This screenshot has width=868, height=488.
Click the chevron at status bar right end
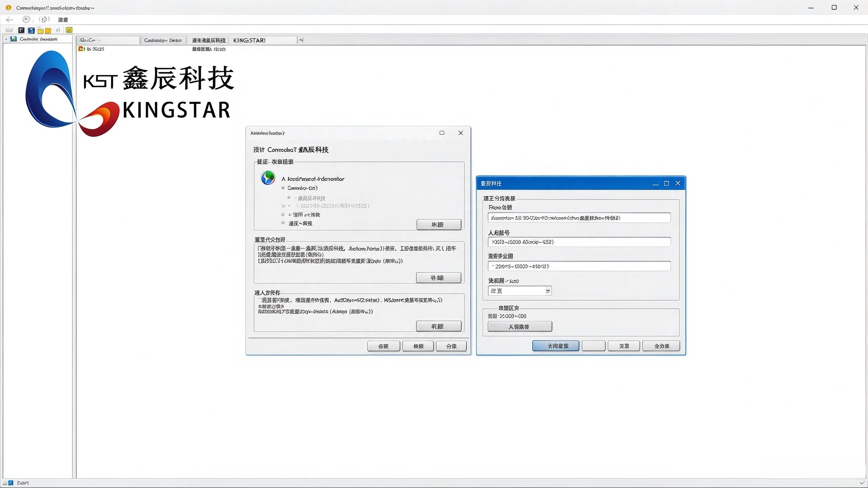(862, 483)
